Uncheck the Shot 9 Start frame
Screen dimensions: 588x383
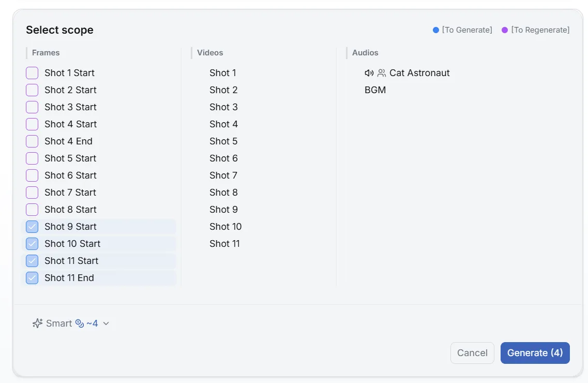pyautogui.click(x=32, y=226)
